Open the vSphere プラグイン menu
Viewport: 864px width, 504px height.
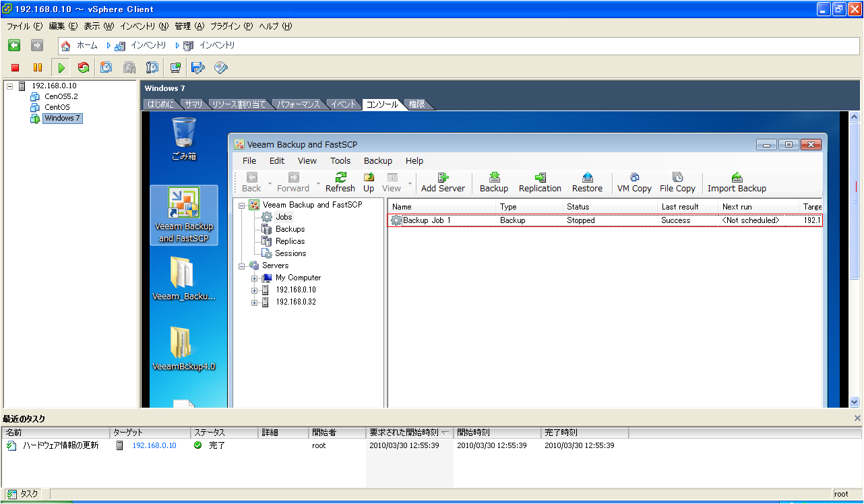[x=231, y=26]
